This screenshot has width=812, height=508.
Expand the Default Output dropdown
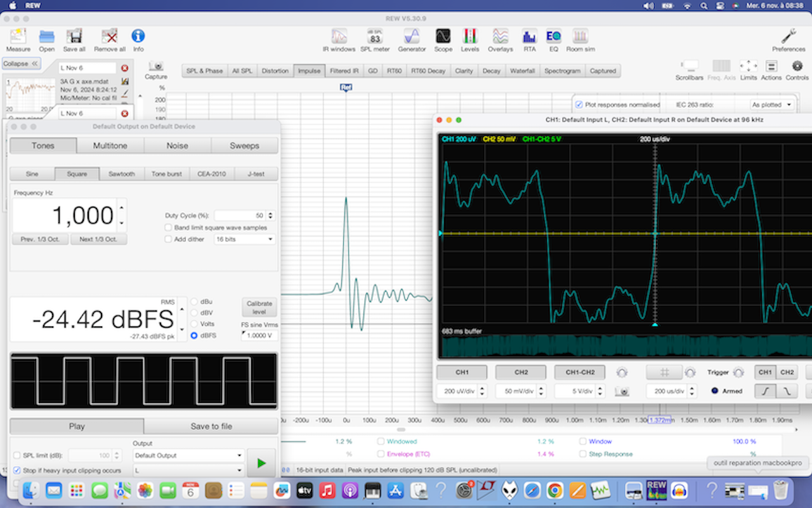point(188,455)
